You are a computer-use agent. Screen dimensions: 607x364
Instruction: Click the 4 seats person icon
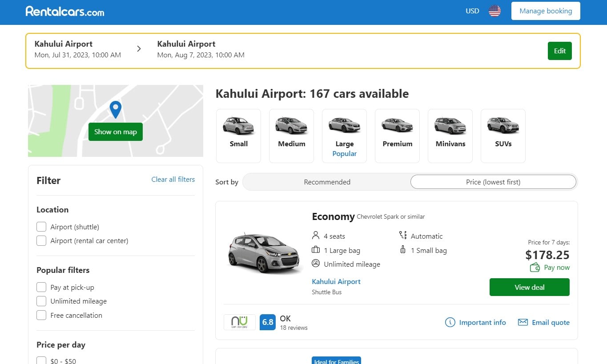316,235
